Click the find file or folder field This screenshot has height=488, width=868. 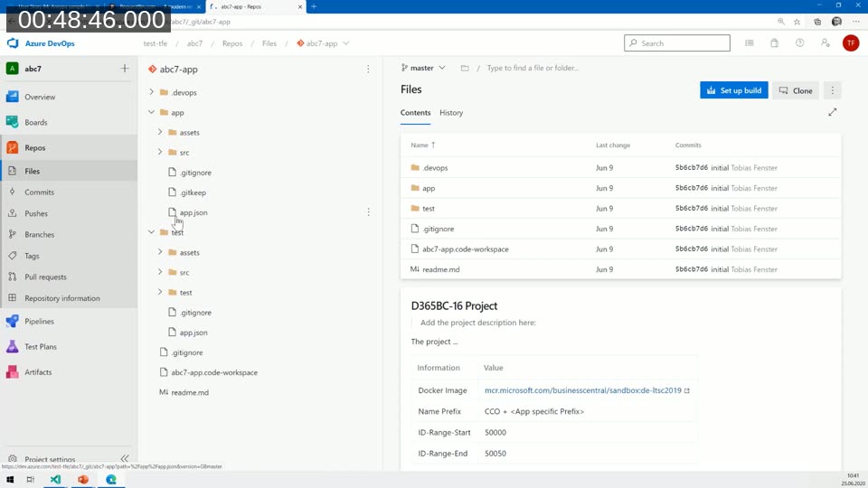533,68
